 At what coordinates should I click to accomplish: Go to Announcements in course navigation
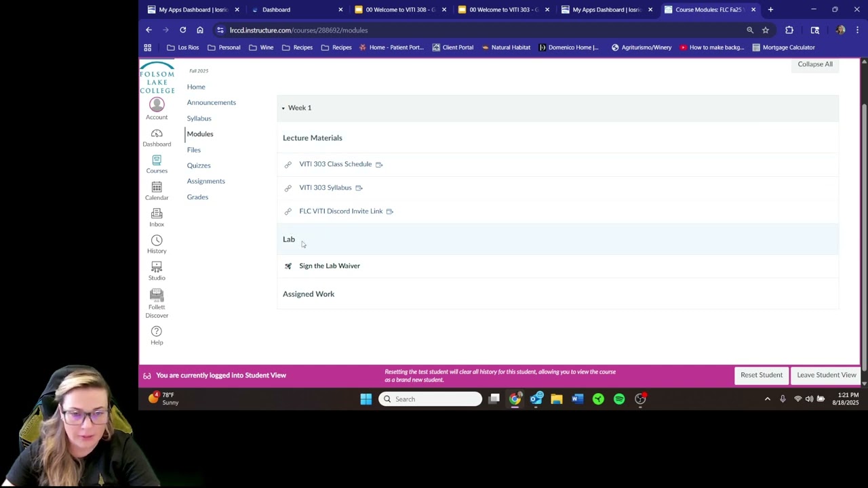[x=211, y=102]
